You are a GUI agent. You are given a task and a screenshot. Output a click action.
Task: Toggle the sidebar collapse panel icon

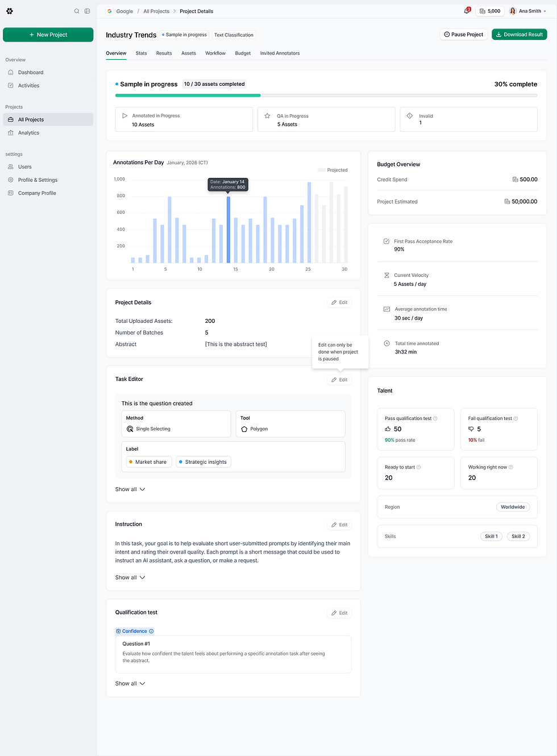[x=87, y=11]
